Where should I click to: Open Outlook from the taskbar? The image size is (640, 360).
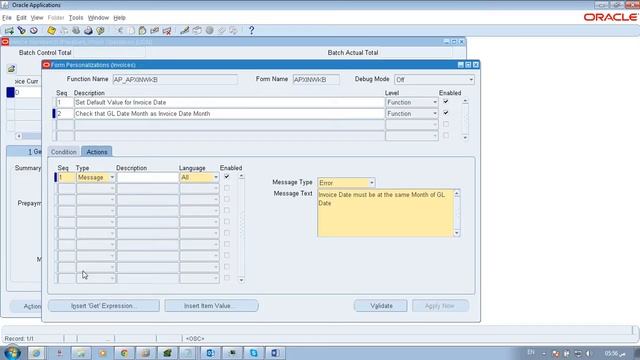(211, 353)
